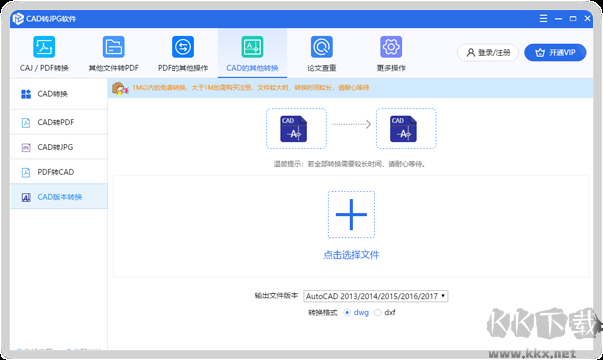
Task: Click the app logo in title bar
Action: pyautogui.click(x=18, y=18)
